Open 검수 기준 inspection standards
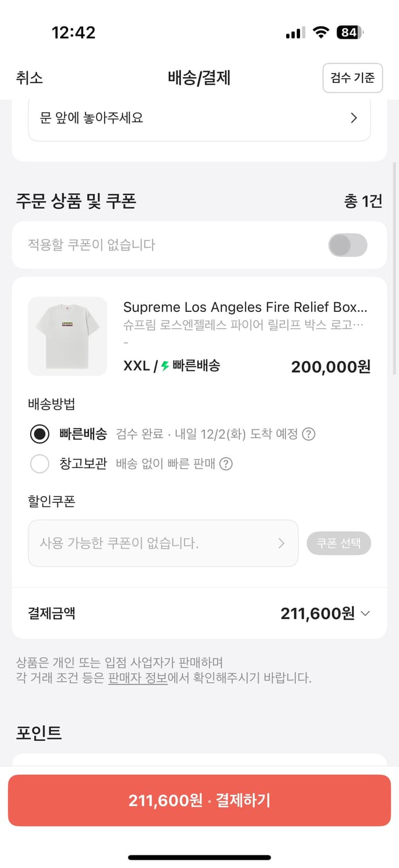The image size is (399, 868). (353, 78)
